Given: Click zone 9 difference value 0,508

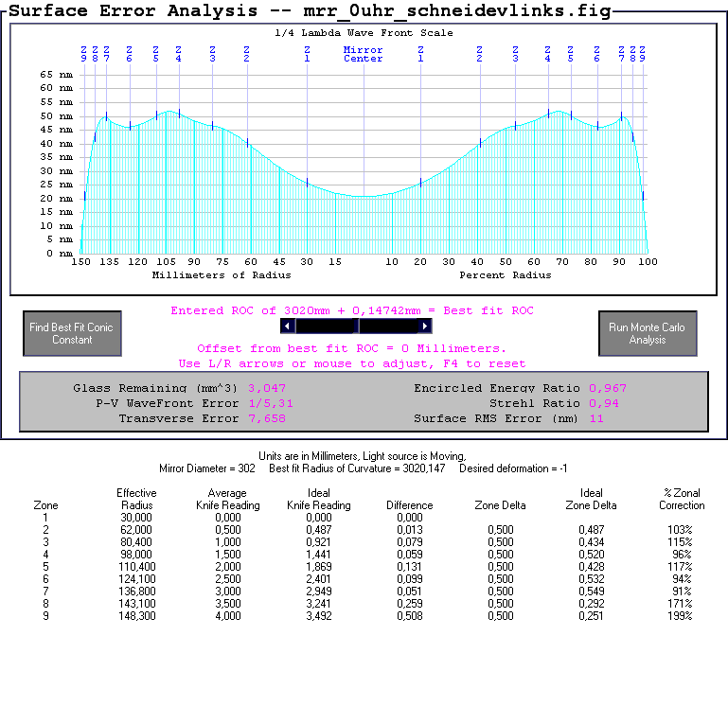Looking at the screenshot, I should coord(410,616).
